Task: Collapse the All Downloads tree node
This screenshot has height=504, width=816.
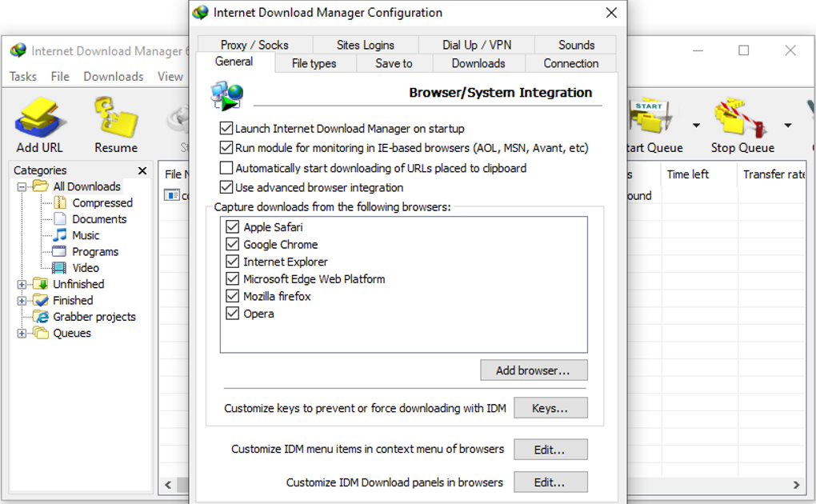Action: (x=22, y=186)
